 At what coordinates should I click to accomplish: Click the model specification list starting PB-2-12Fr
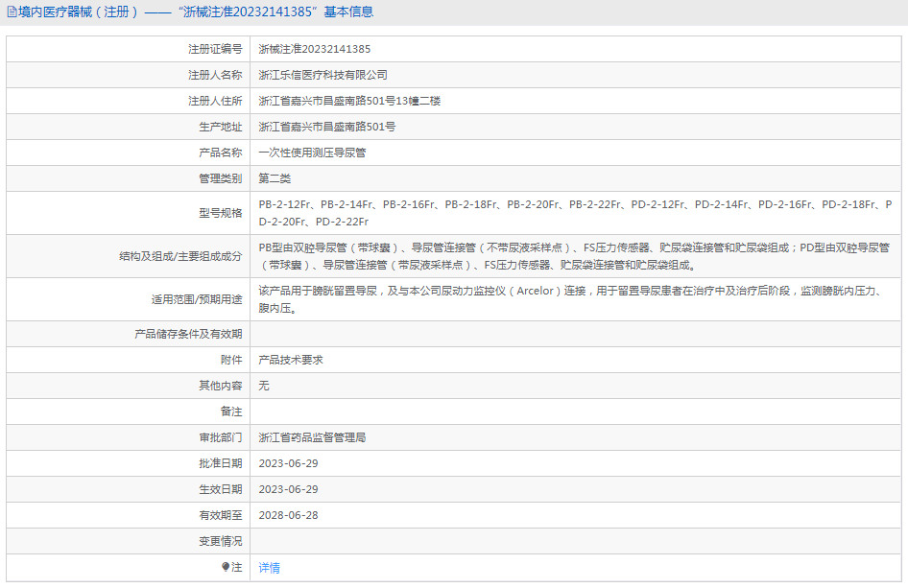pos(575,213)
